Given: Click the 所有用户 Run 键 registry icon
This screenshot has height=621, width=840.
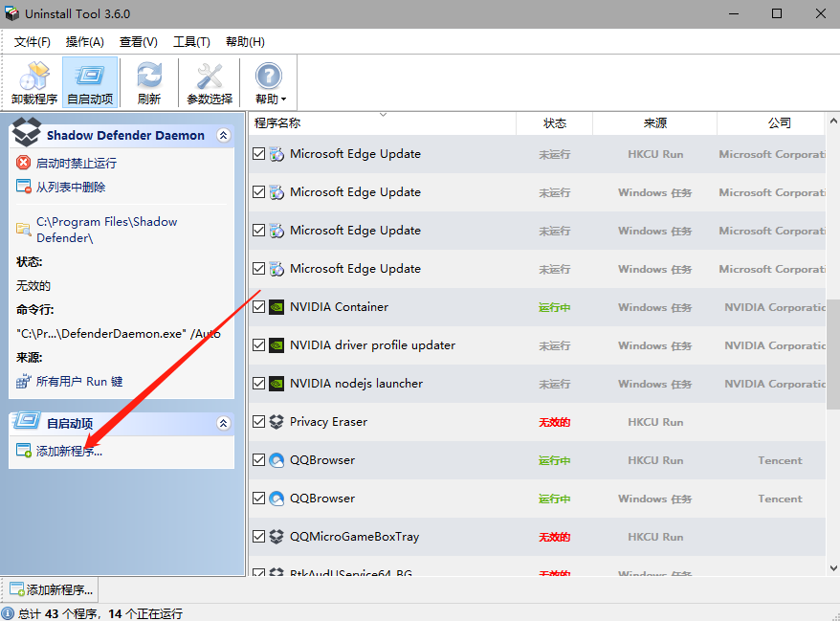Looking at the screenshot, I should tap(24, 382).
